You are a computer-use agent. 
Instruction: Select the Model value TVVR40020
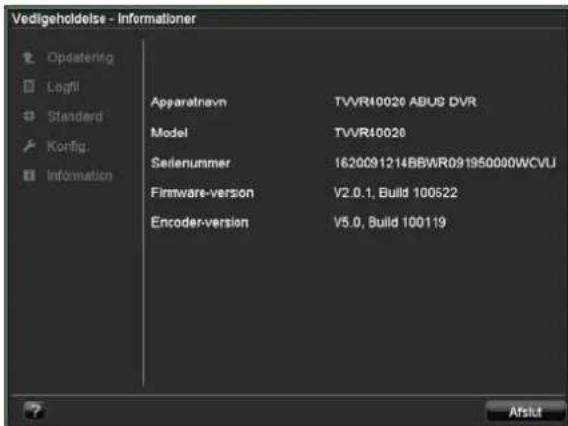click(369, 133)
